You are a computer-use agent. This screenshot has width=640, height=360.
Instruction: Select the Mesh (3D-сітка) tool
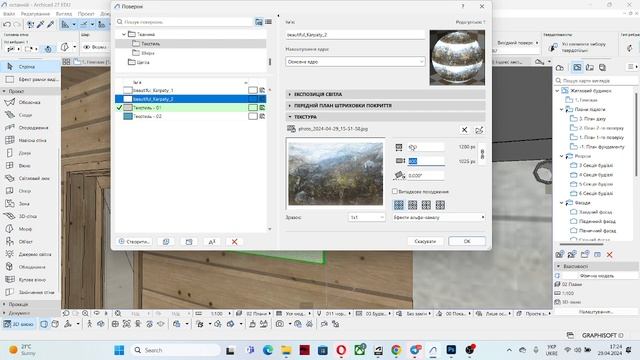coord(30,216)
